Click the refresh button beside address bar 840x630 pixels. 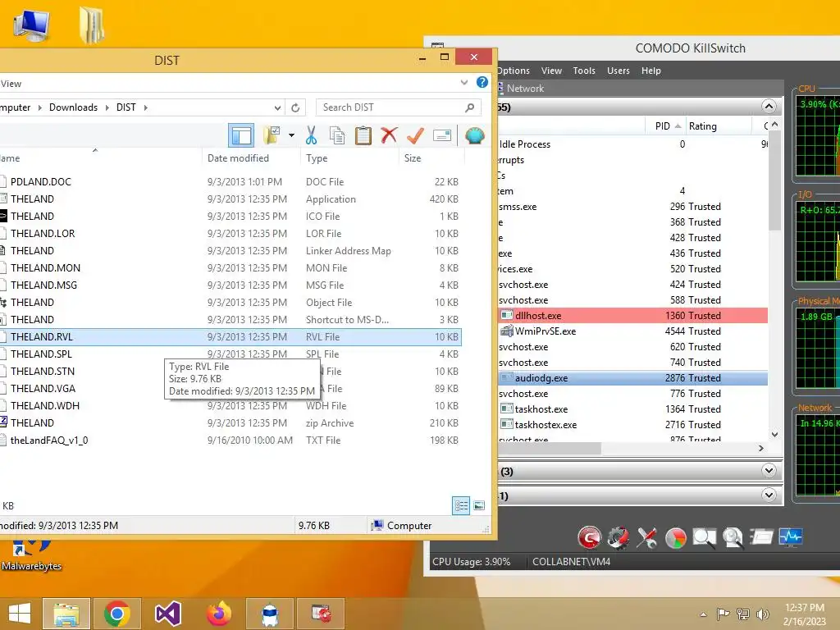pyautogui.click(x=295, y=107)
